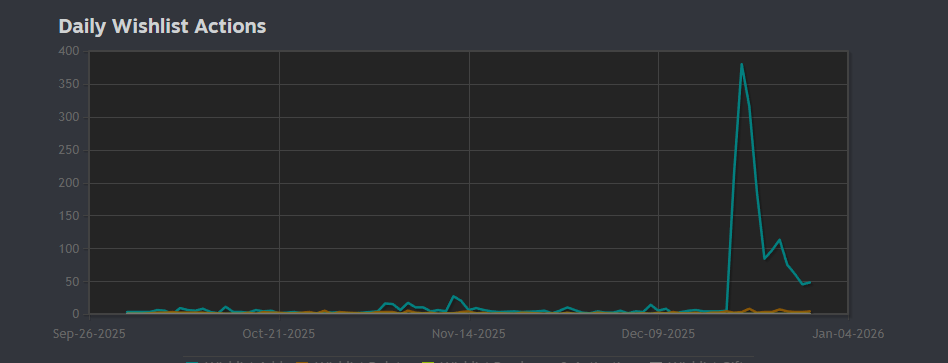Select the last teal data point
The height and width of the screenshot is (363, 948).
810,282
